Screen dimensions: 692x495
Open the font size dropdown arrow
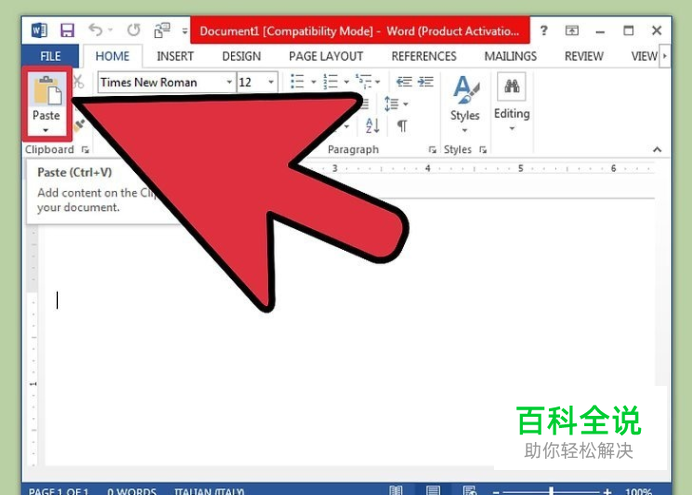pyautogui.click(x=271, y=82)
